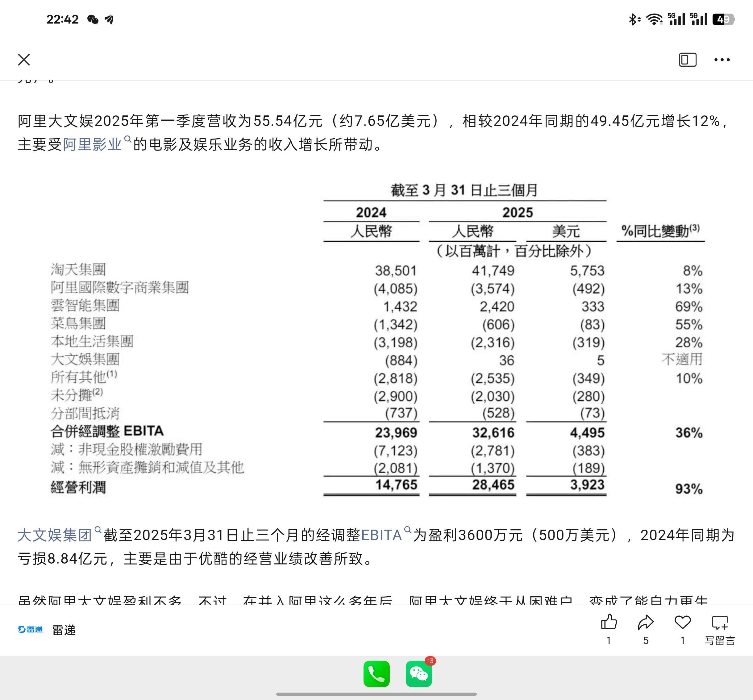The height and width of the screenshot is (700, 753).
Task: Close the article with the X icon
Action: (x=24, y=60)
